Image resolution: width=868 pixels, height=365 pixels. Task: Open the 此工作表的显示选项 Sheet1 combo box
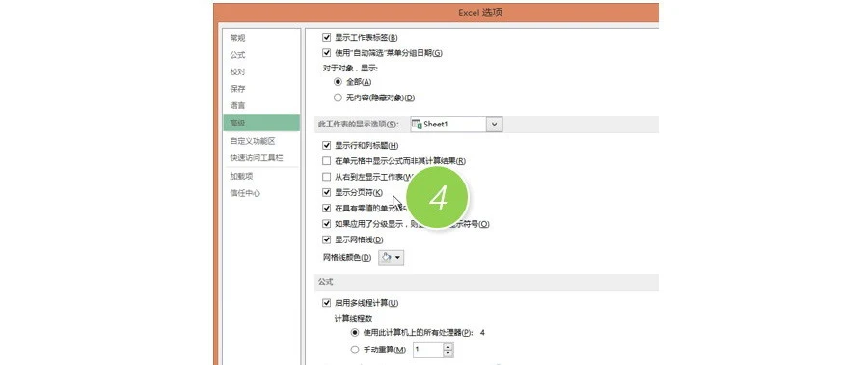pyautogui.click(x=456, y=124)
